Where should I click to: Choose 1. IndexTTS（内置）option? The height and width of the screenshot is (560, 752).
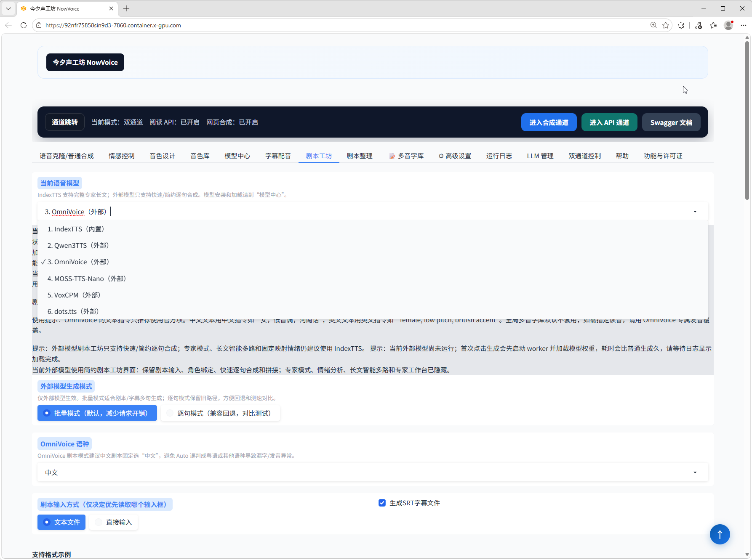click(373, 229)
